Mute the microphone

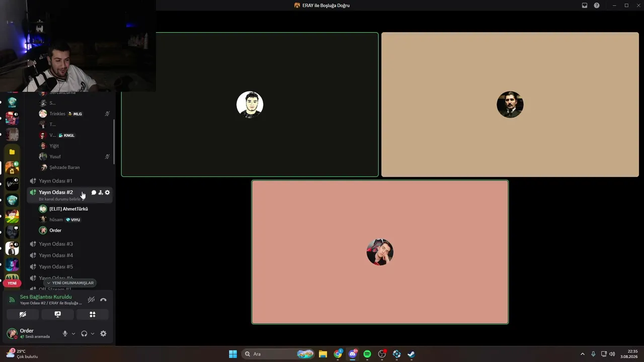[x=65, y=333]
